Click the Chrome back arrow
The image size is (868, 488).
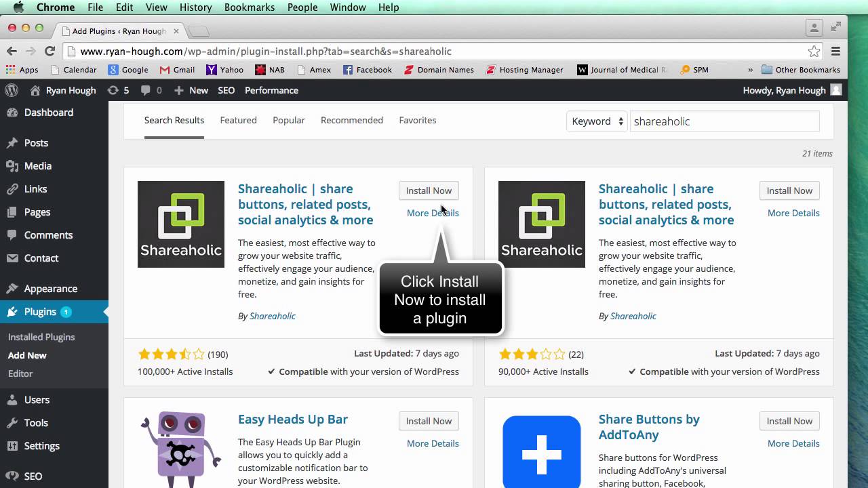[x=12, y=51]
